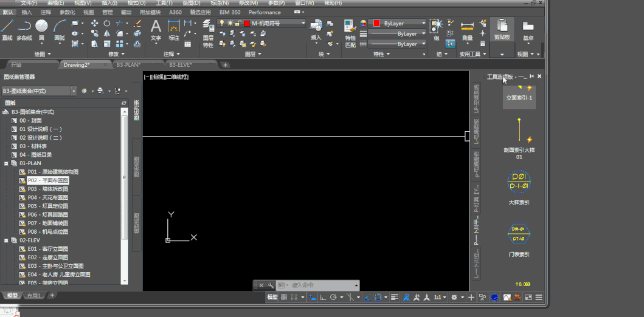Viewport: 644px width, 317px height.
Task: Click the quick calculator icon
Action: pyautogui.click(x=483, y=44)
